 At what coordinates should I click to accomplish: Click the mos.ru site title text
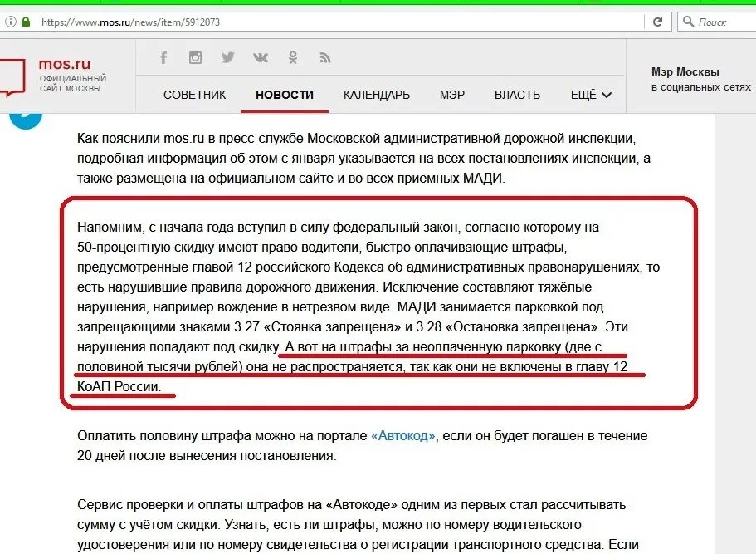(x=64, y=64)
